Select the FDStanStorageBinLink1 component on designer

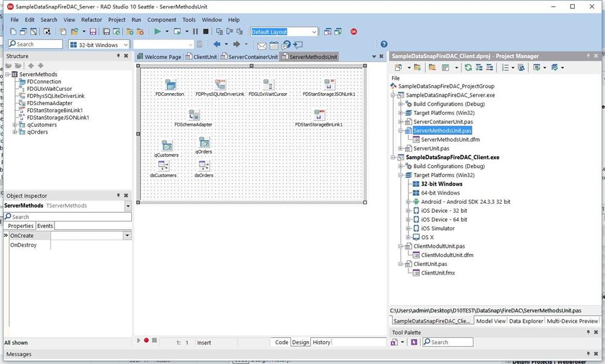[x=319, y=114]
